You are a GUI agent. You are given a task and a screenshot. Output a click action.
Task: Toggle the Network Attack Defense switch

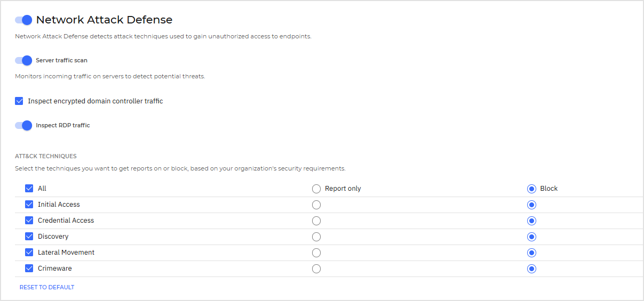click(23, 20)
